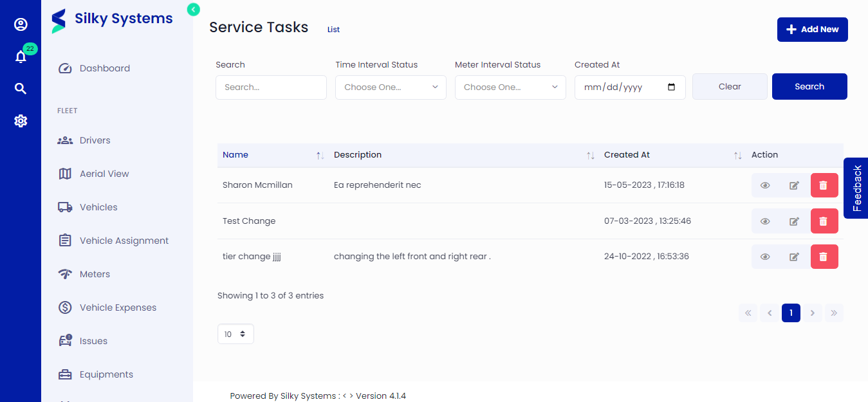
Task: Expand the Meter Interval Status selector
Action: [510, 87]
